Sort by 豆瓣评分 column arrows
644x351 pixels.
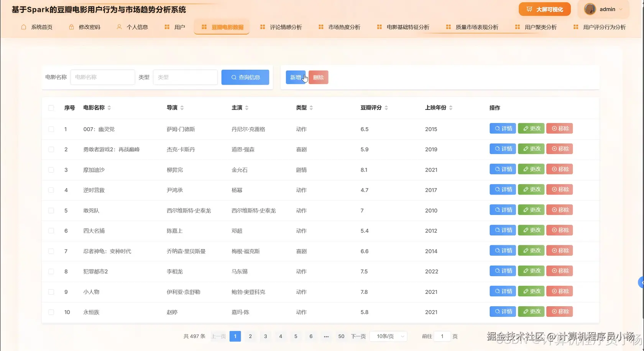click(386, 108)
